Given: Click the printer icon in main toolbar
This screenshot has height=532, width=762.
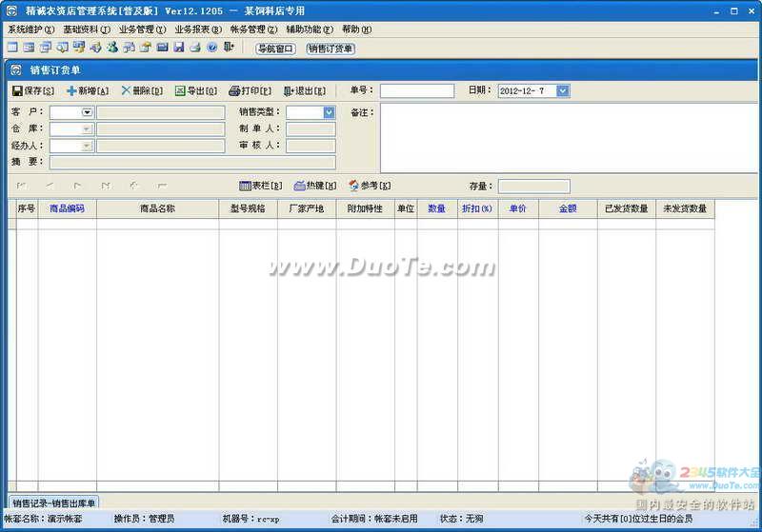Looking at the screenshot, I should (x=195, y=47).
